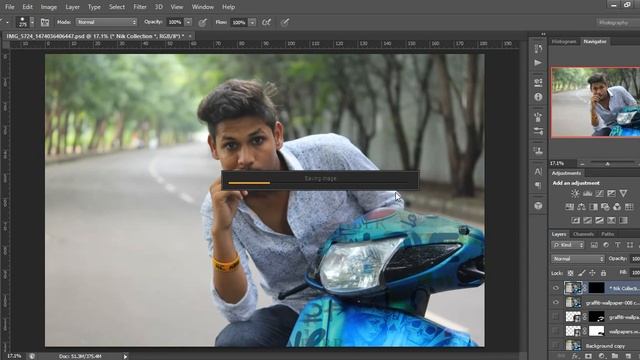Add a Gradient Map adjustment
Screen dimensions: 640x360
pyautogui.click(x=623, y=220)
